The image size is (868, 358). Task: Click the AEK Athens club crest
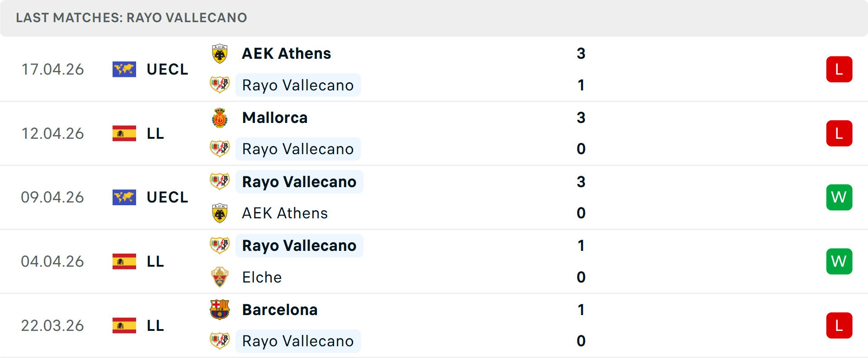coord(220,53)
